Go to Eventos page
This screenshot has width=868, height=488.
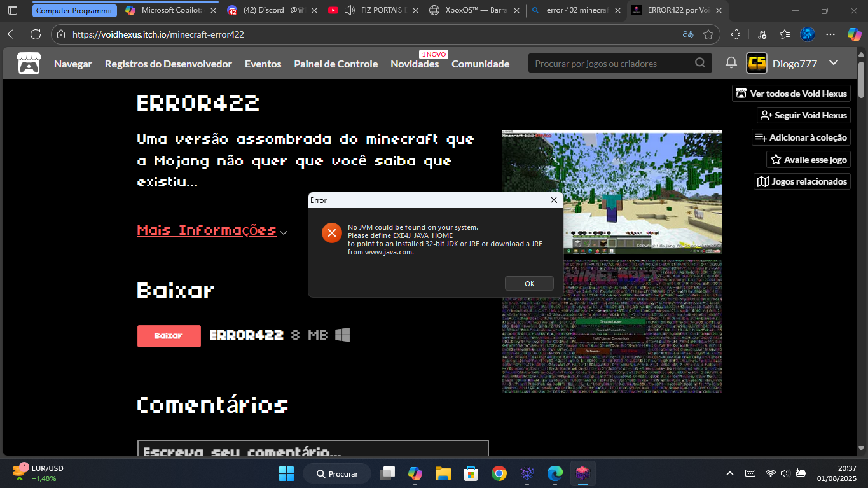(x=263, y=64)
